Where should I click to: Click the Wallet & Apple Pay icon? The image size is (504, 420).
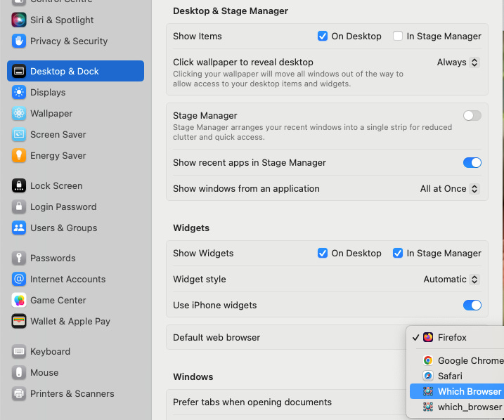click(19, 322)
